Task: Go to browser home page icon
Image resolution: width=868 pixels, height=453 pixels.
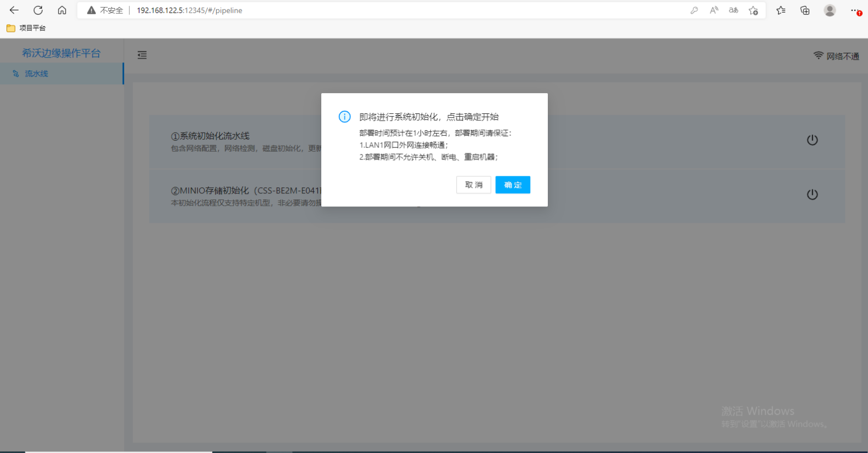Action: (62, 10)
